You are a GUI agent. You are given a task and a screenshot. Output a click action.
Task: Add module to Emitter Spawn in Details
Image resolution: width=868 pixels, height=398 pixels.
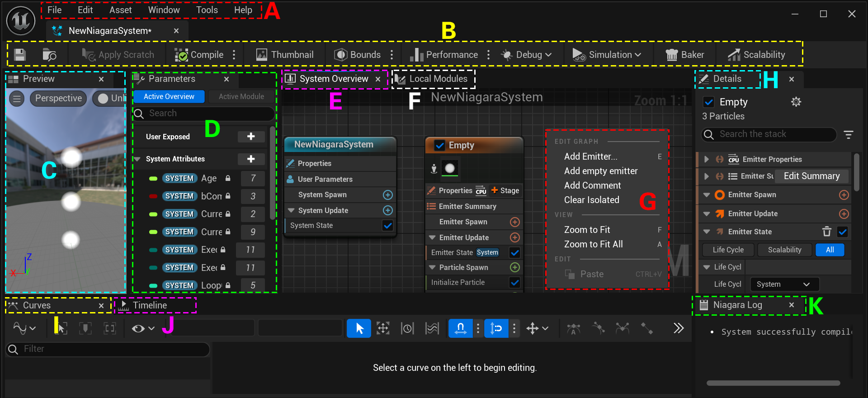[x=844, y=195]
